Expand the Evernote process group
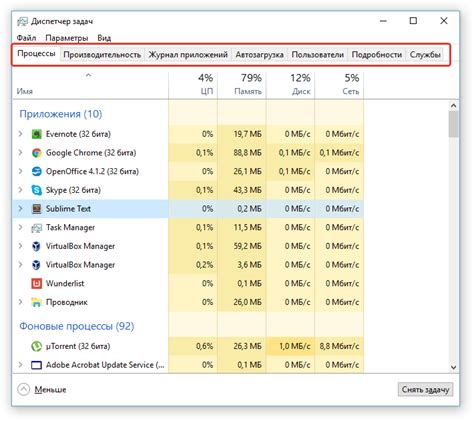Image resolution: width=474 pixels, height=421 pixels. point(20,134)
